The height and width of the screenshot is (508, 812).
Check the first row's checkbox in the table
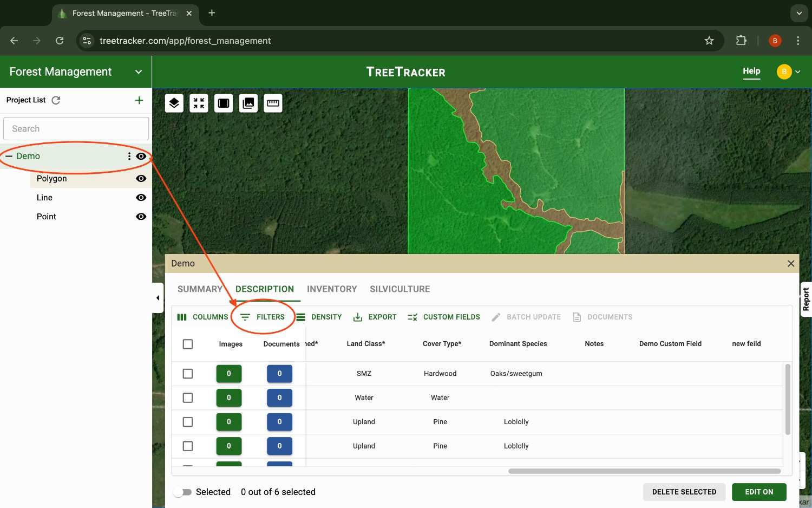188,373
